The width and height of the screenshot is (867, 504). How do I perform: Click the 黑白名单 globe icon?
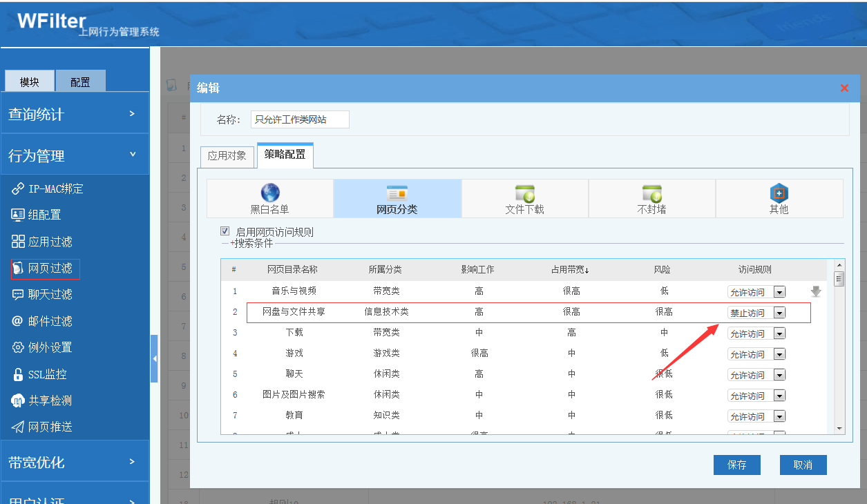270,193
